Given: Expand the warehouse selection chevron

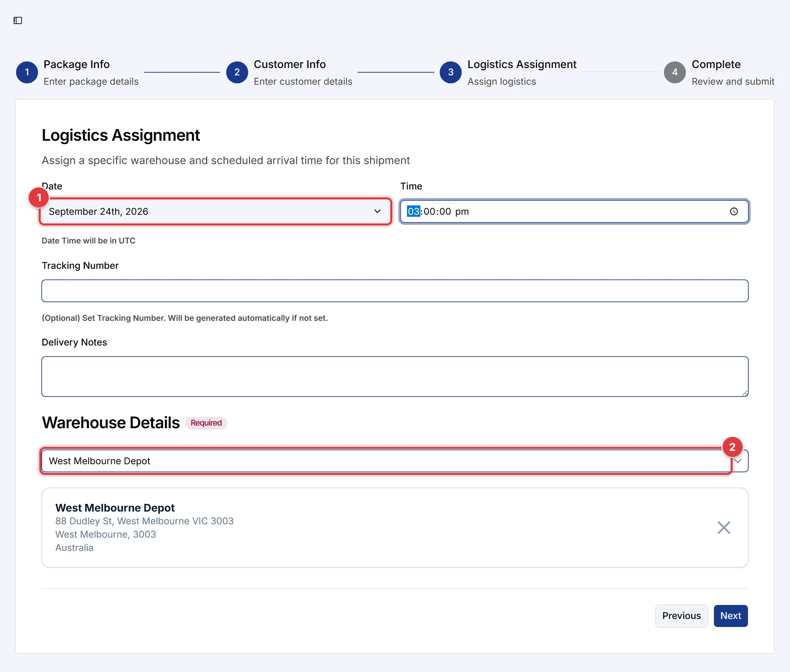Looking at the screenshot, I should pyautogui.click(x=738, y=461).
